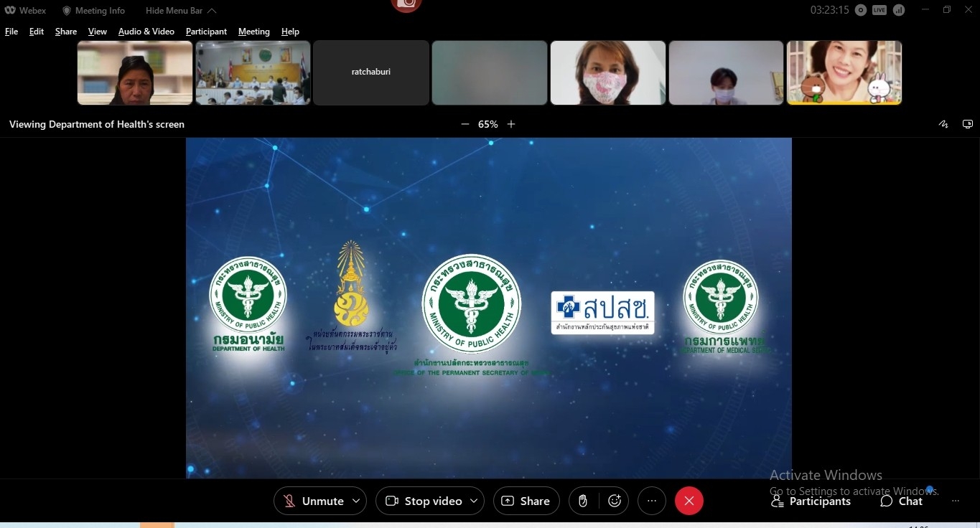Open more options ellipsis in control bar
The image size is (980, 528).
tap(652, 501)
